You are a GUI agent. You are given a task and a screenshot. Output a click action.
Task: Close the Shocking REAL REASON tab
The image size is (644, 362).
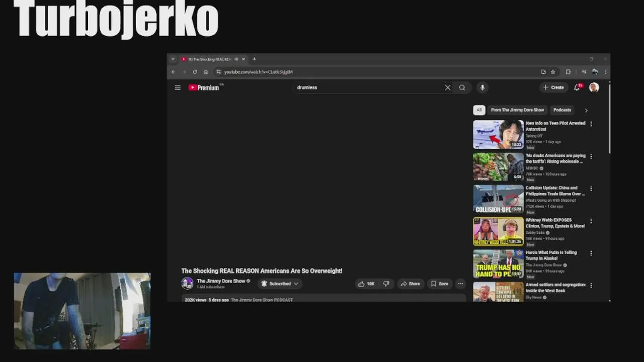(x=244, y=59)
